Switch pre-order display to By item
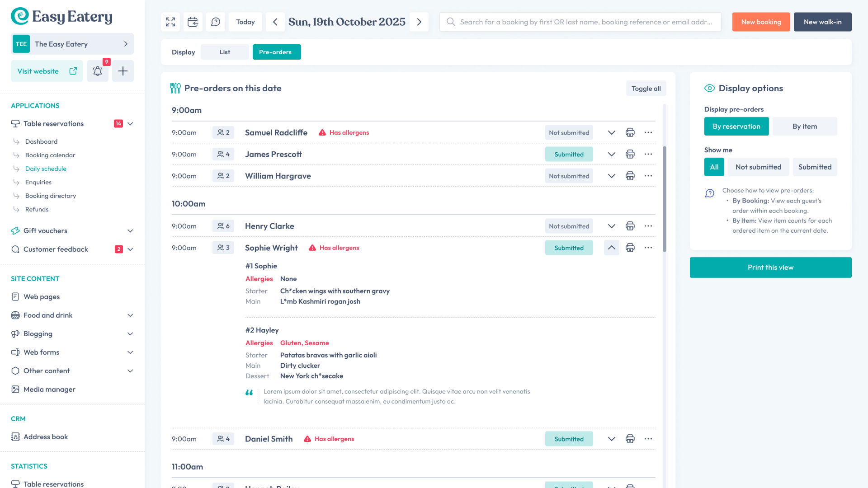The width and height of the screenshot is (868, 488). [804, 127]
